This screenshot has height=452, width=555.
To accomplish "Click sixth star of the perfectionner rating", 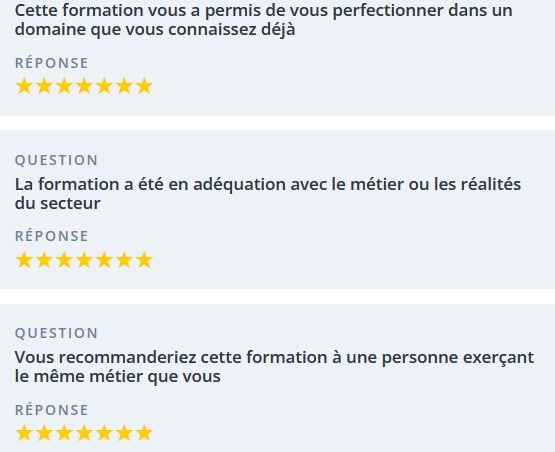I will click(x=124, y=86).
